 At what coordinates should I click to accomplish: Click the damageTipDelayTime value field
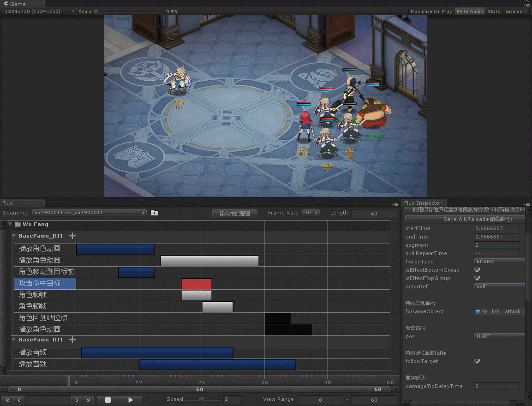click(x=497, y=386)
